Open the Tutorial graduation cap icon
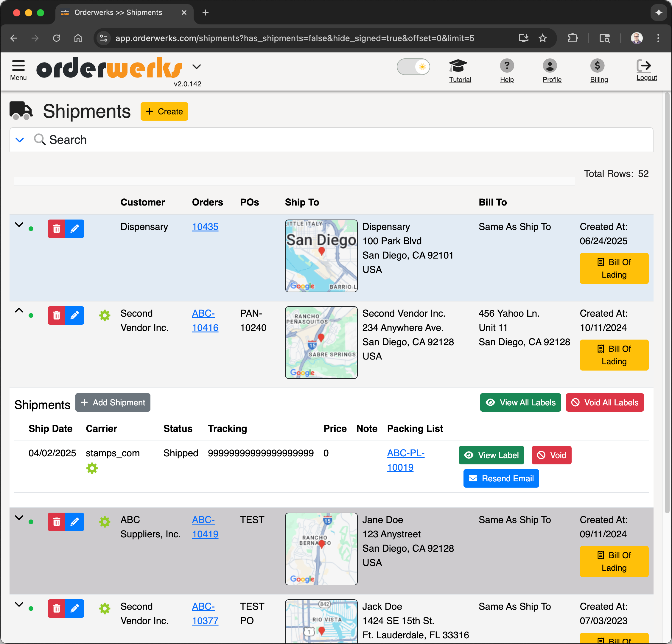The image size is (672, 644). click(459, 66)
